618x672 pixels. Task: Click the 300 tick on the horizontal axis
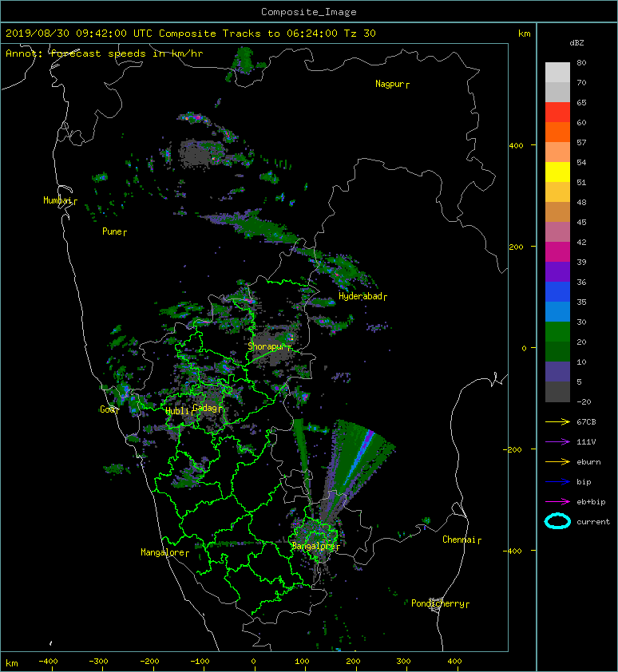(x=403, y=662)
